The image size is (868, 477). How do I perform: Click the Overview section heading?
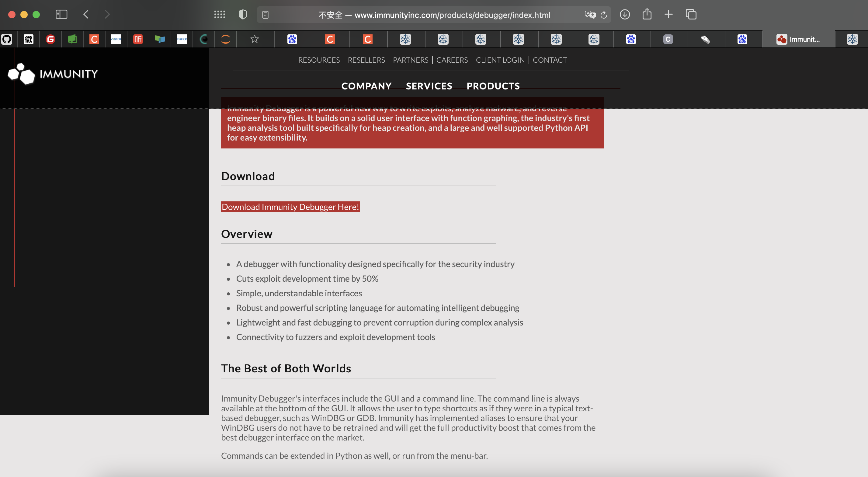(x=247, y=234)
